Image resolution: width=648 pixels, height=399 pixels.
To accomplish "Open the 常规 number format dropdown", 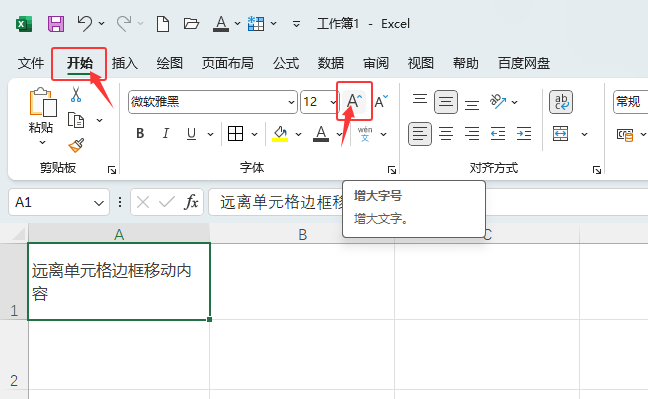I will tap(631, 102).
